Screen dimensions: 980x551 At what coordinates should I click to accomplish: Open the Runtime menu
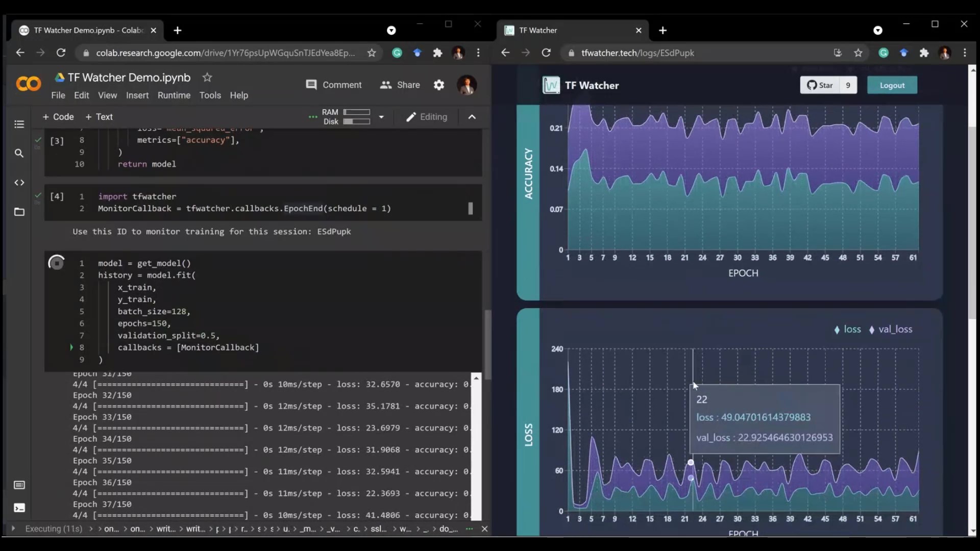[x=174, y=95]
